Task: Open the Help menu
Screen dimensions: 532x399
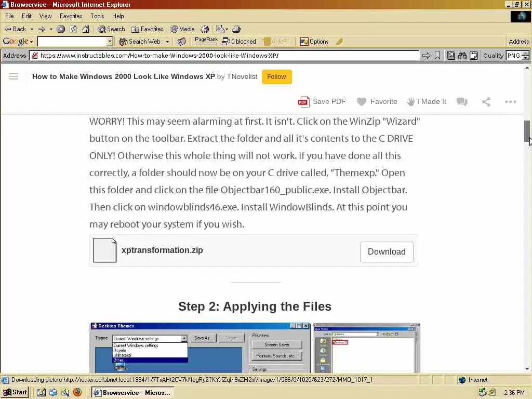Action: (x=118, y=16)
